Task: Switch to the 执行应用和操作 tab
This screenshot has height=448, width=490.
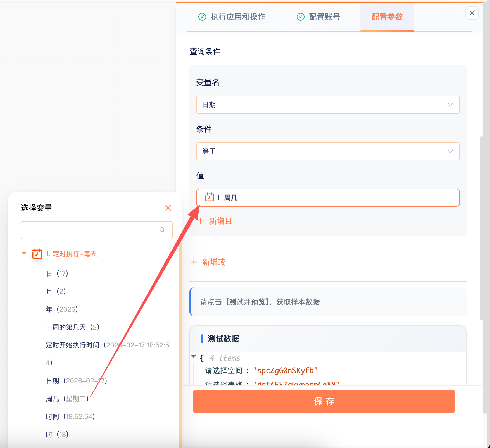Action: [232, 17]
